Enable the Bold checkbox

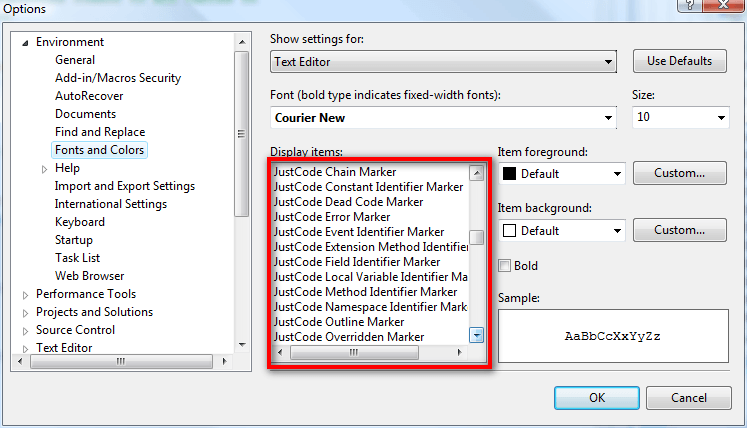505,265
